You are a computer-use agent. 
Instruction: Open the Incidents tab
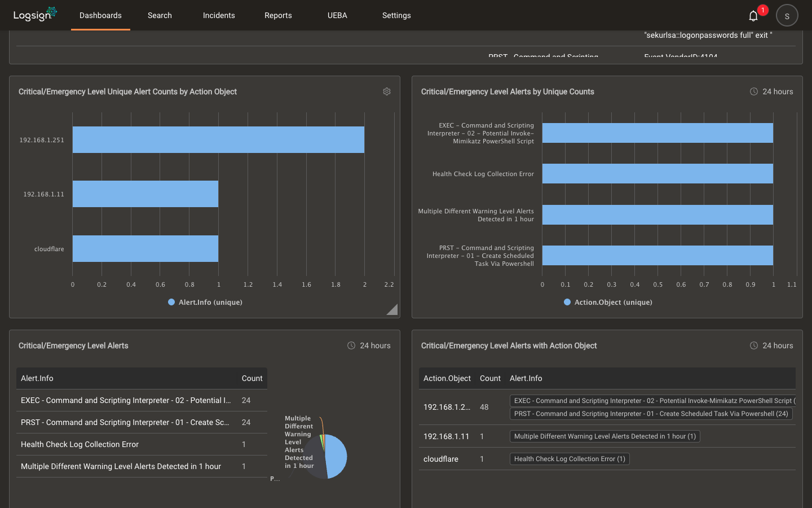point(219,15)
